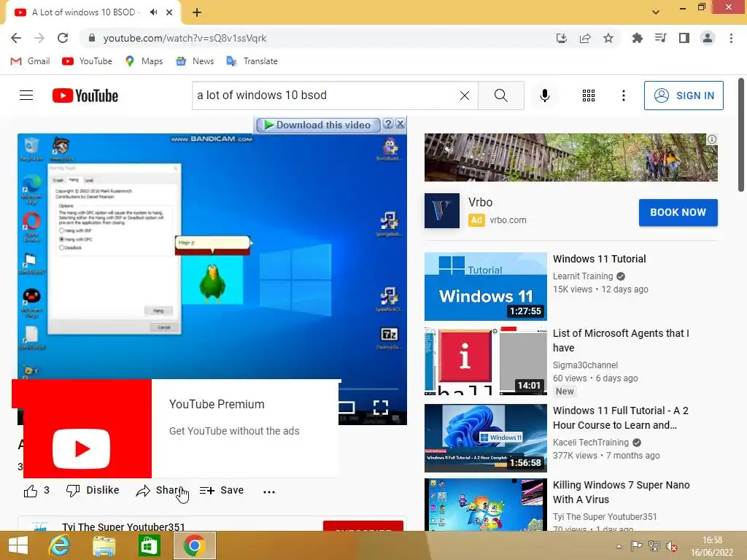Open the Gmail bookmark
Viewport: 747px width, 560px height.
(x=31, y=61)
